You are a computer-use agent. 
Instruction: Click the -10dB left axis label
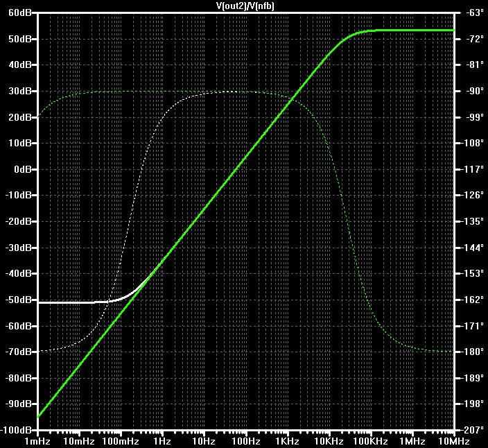[x=18, y=195]
